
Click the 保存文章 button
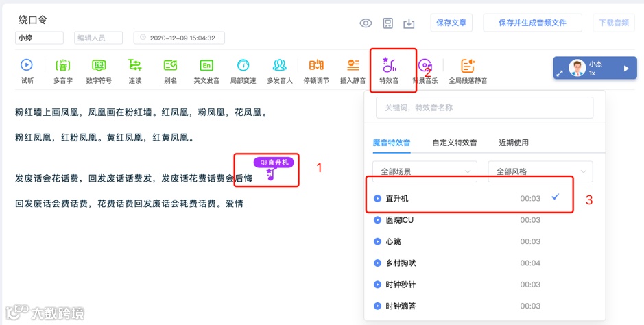click(x=451, y=23)
